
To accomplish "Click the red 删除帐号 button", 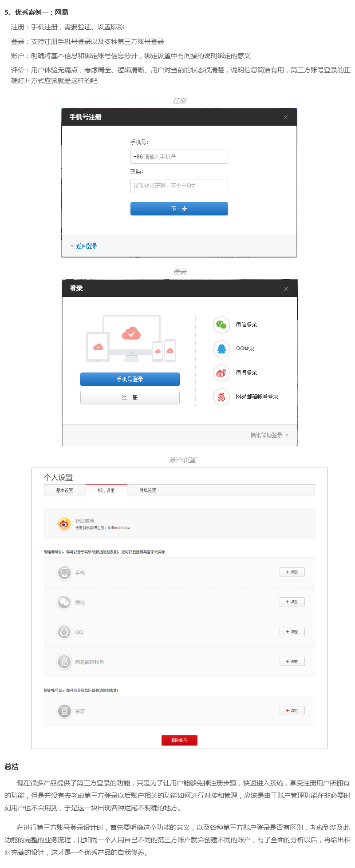I will pos(179,740).
